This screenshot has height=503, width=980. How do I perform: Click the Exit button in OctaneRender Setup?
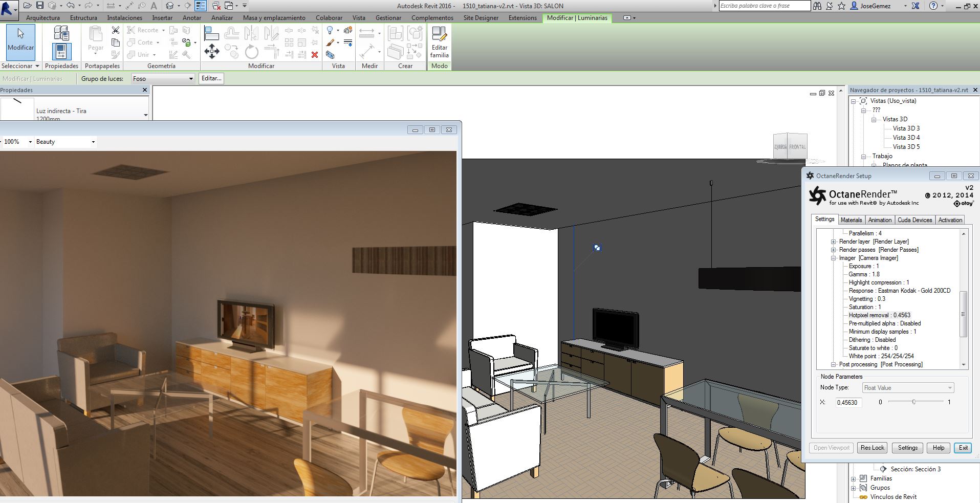pyautogui.click(x=963, y=447)
